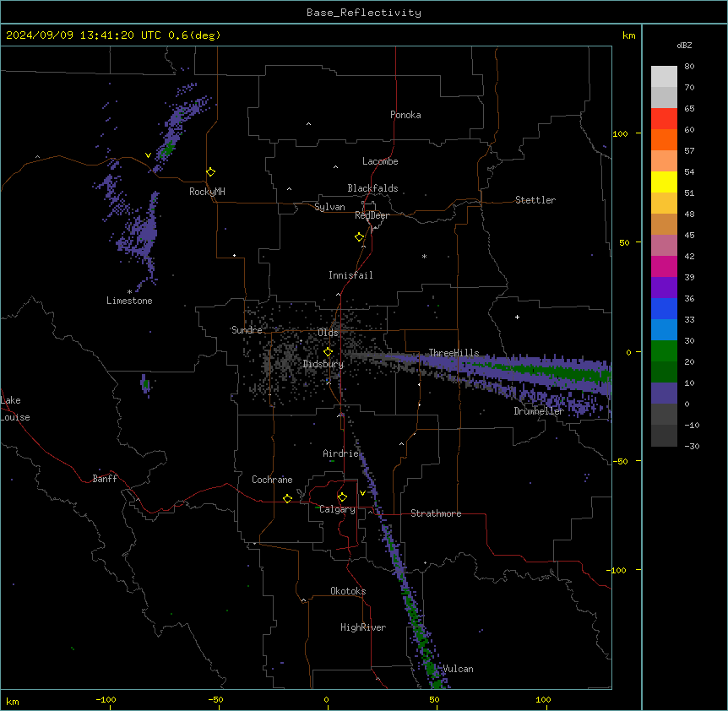728x711 pixels.
Task: Click the yellow diamond marker near RockyMH
Action: [x=211, y=172]
